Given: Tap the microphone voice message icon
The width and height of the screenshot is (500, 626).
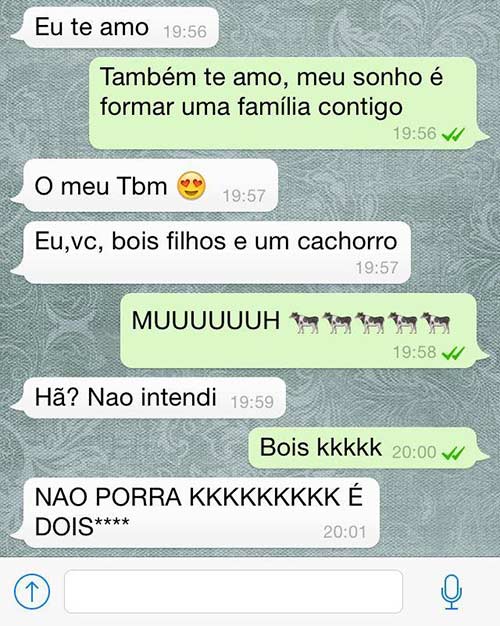Looking at the screenshot, I should click(x=451, y=592).
